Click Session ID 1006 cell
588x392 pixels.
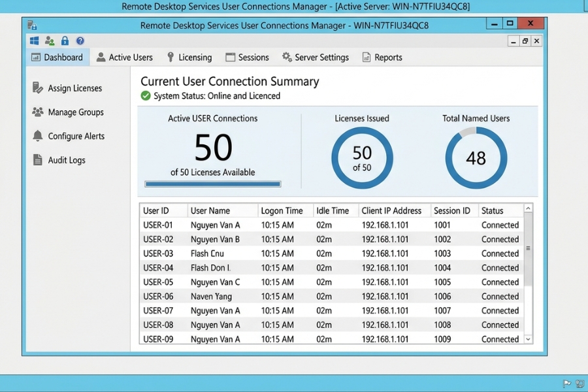[442, 297]
